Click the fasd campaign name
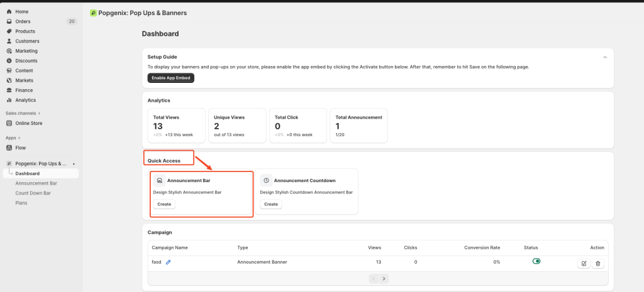 (x=157, y=262)
